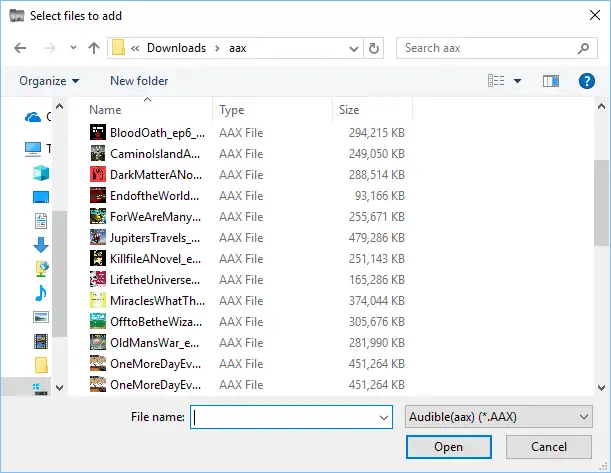The image size is (611, 473).
Task: Select the ForWeAreMany... file icon
Action: pos(97,217)
